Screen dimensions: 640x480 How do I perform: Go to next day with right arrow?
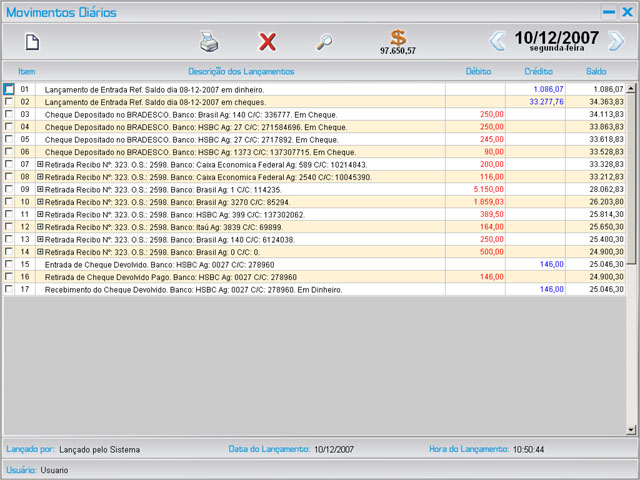pos(616,41)
